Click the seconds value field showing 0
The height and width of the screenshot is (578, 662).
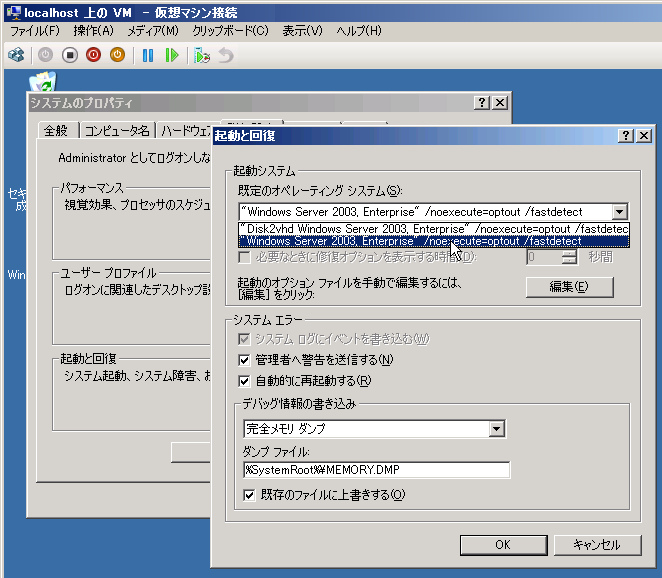[x=545, y=257]
